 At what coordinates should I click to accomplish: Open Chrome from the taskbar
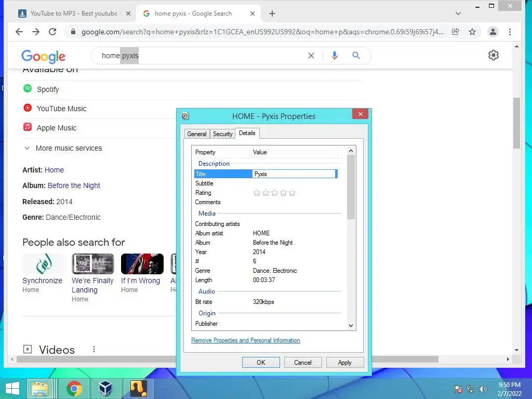pyautogui.click(x=74, y=389)
